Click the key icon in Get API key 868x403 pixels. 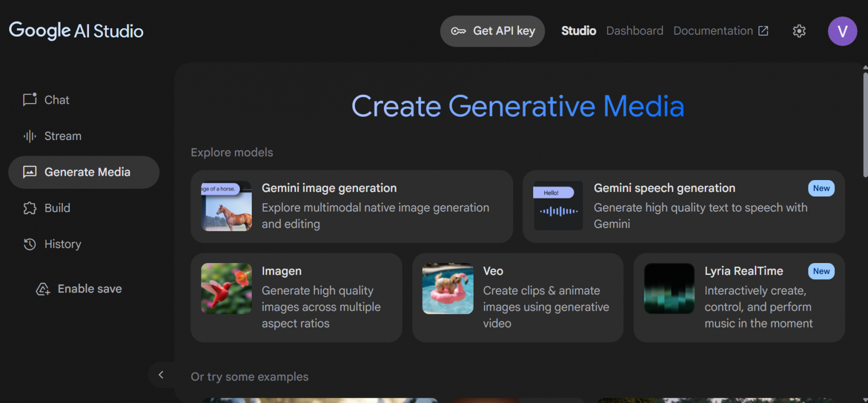458,31
